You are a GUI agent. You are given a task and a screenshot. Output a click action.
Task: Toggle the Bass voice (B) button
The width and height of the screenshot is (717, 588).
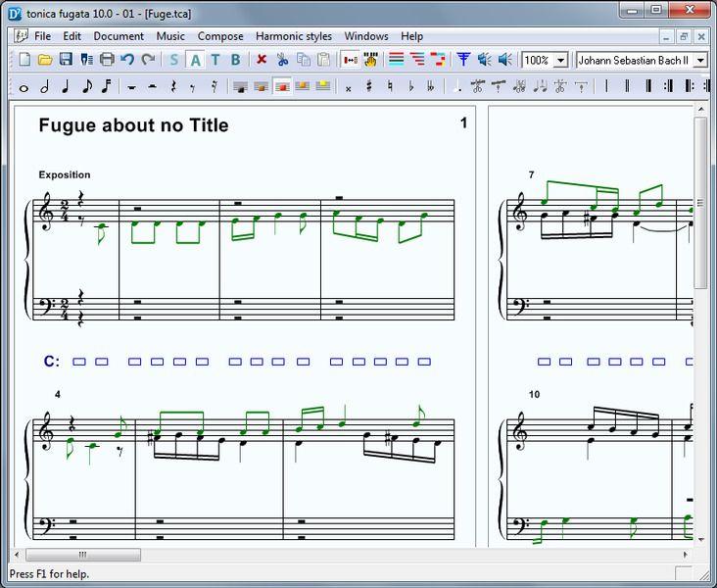click(x=236, y=60)
